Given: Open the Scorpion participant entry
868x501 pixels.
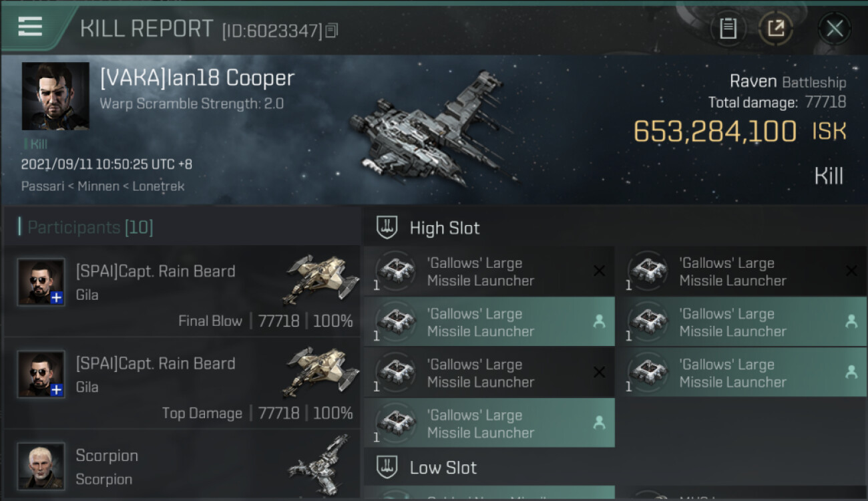Looking at the screenshot, I should 182,466.
